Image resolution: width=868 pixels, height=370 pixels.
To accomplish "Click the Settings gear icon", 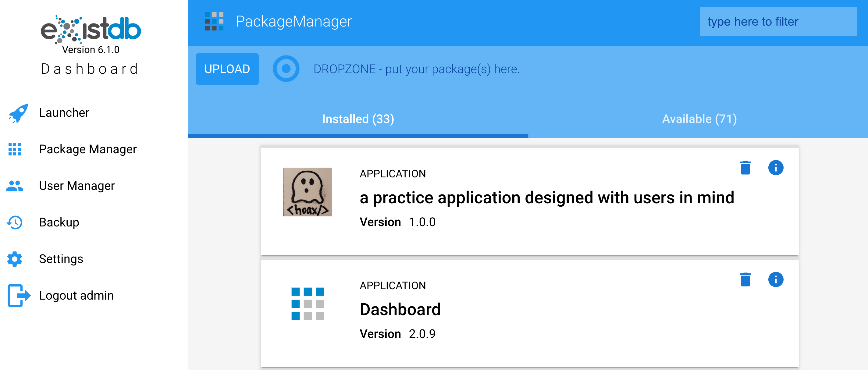I will click(x=15, y=259).
